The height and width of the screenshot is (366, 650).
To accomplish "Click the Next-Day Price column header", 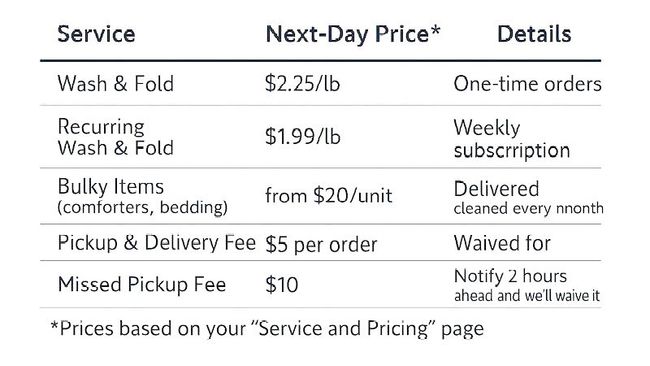I will (x=352, y=34).
